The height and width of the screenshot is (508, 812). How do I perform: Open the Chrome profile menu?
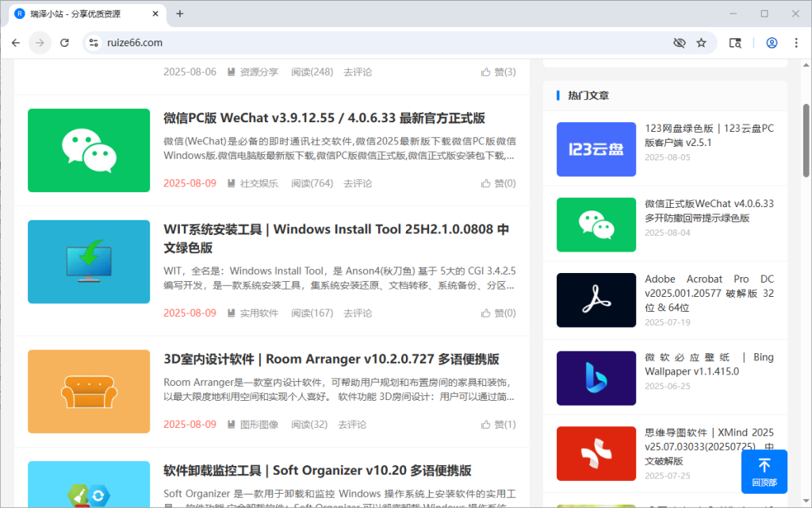[772, 43]
